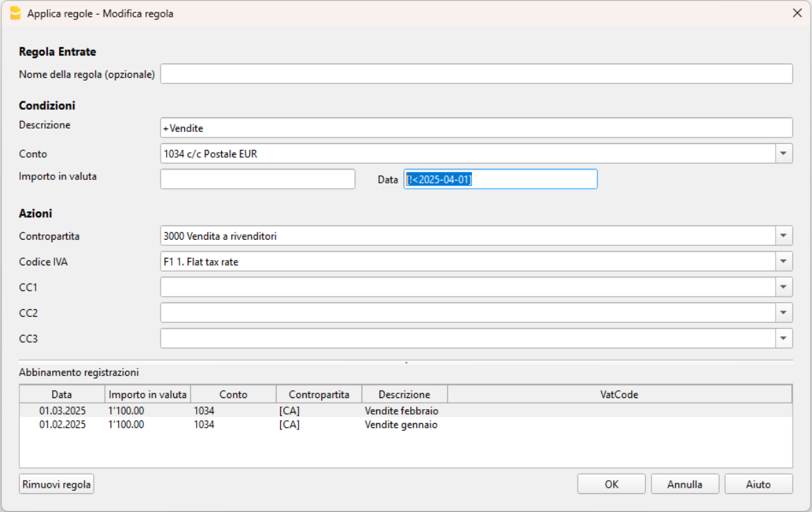
Task: Select the Vendite febbraio row
Action: pos(401,411)
